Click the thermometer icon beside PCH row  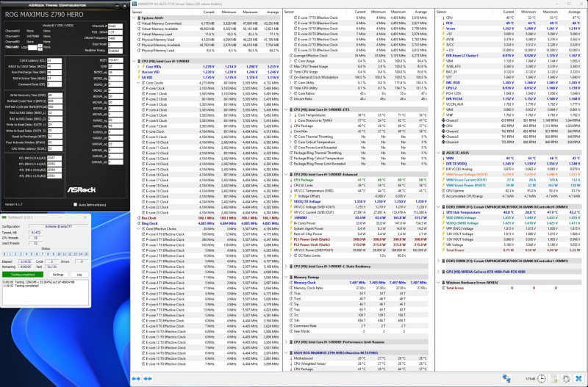443,23
